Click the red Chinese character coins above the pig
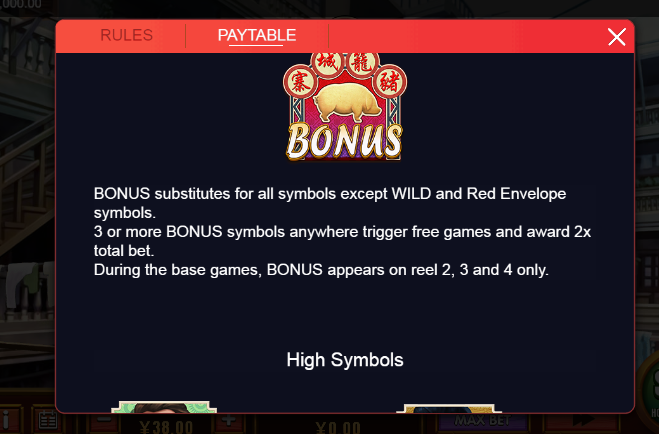The image size is (659, 434). 345,74
